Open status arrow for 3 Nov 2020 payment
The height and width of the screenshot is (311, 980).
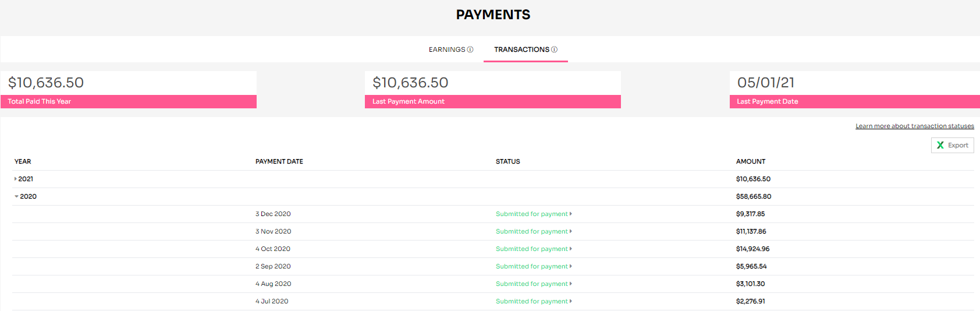pos(571,231)
